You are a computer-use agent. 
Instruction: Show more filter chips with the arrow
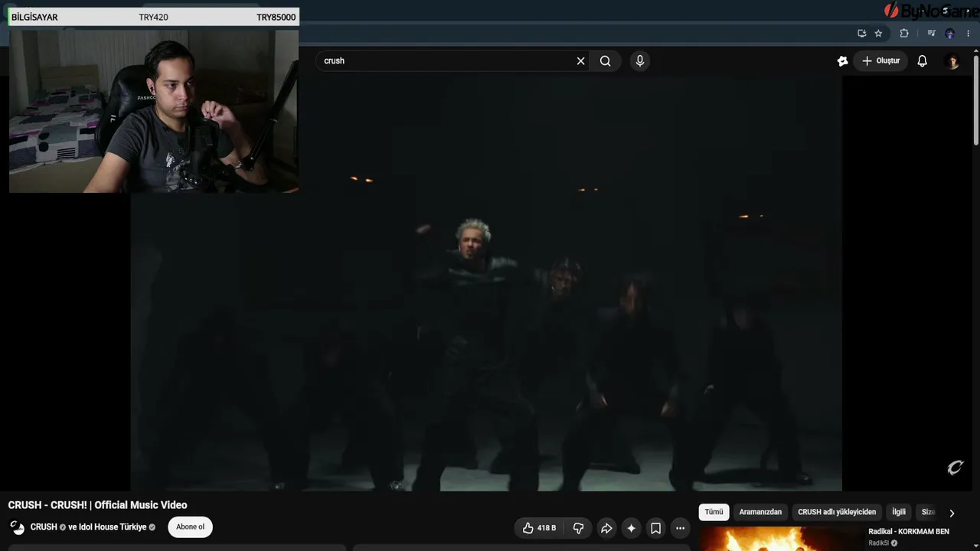coord(952,513)
